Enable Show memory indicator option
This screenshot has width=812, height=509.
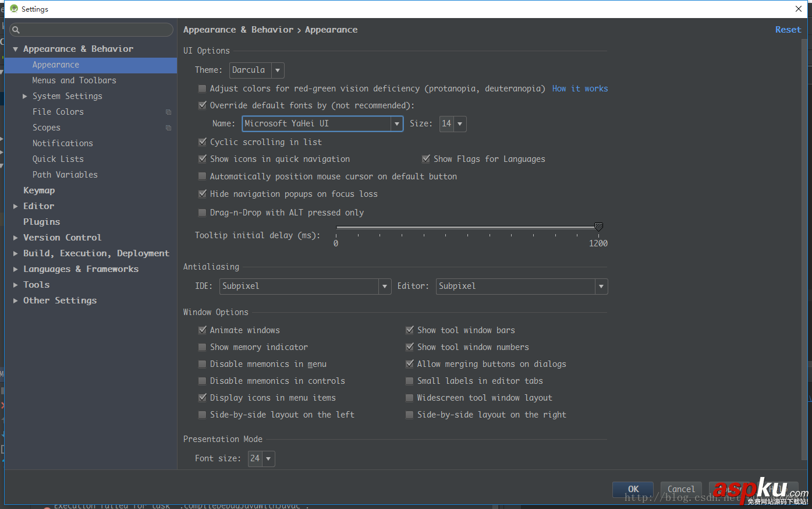click(x=203, y=347)
